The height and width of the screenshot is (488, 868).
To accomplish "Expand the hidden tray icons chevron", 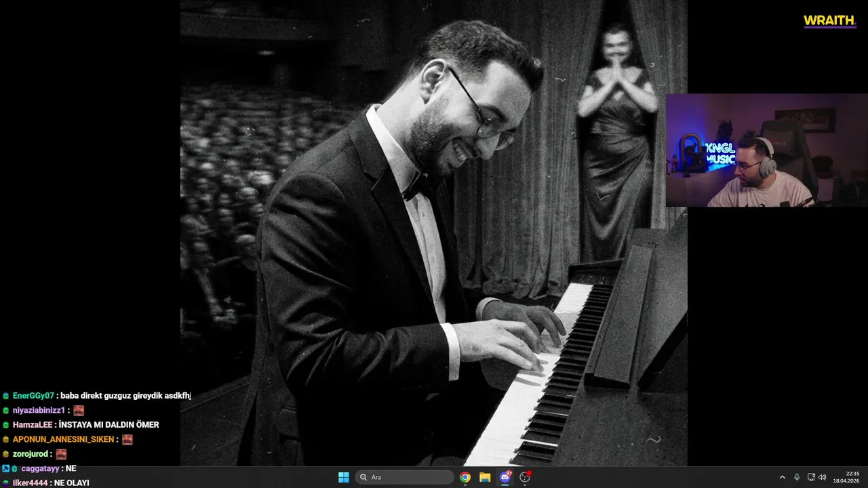I will click(x=782, y=477).
